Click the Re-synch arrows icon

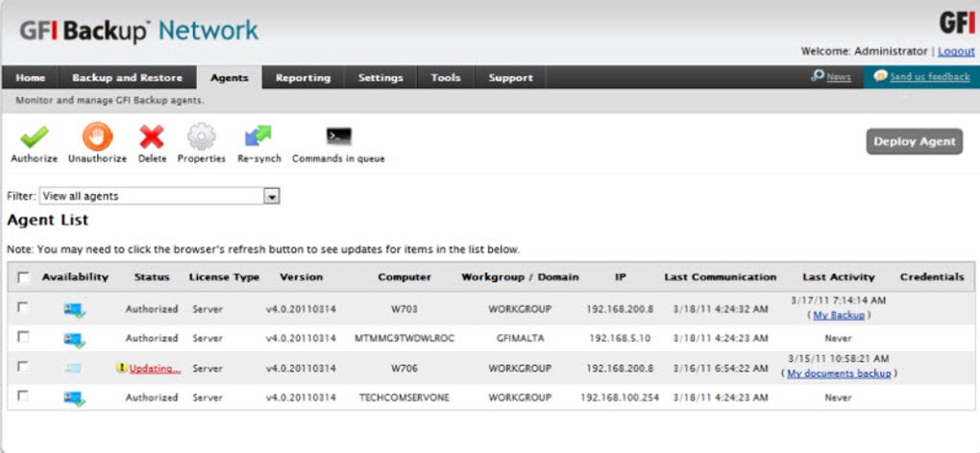[x=258, y=136]
